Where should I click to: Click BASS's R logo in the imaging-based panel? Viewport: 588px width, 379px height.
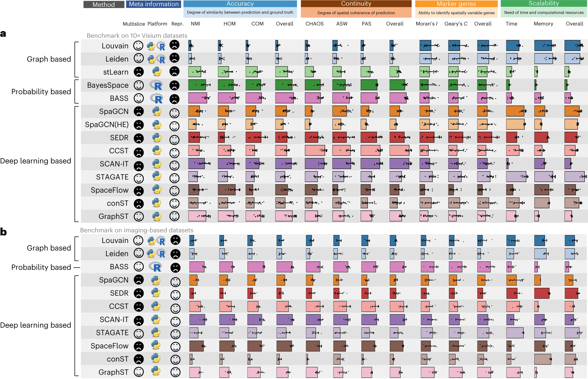point(156,267)
